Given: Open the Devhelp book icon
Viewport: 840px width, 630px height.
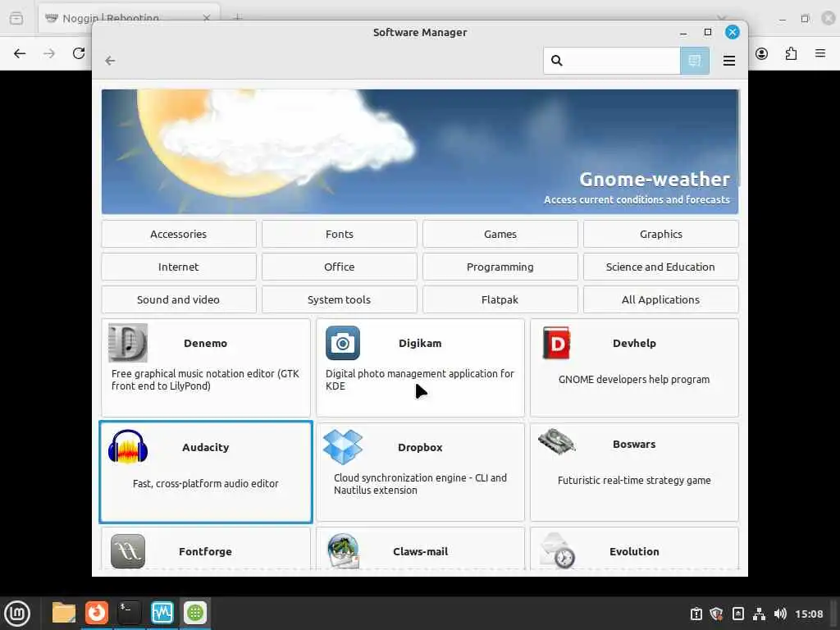Looking at the screenshot, I should pos(557,343).
